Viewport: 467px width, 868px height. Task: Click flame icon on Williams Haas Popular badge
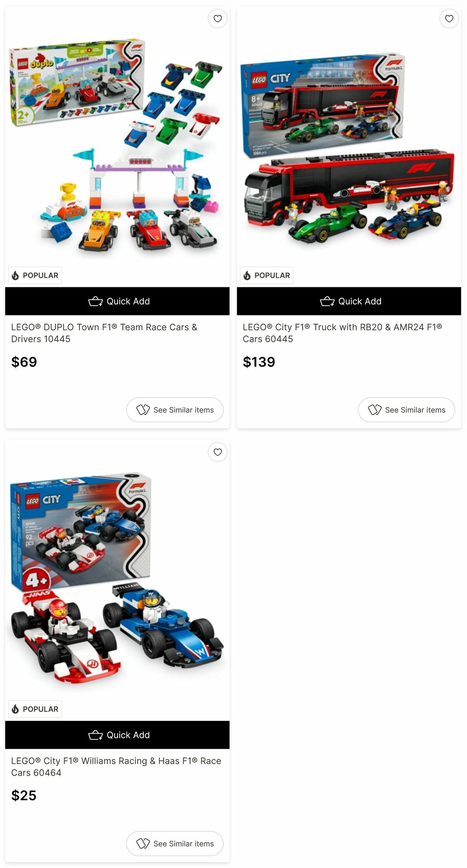point(15,709)
